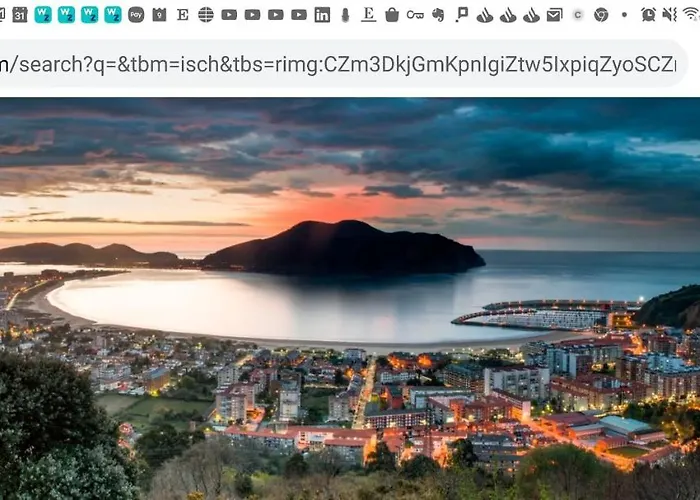Click the search URL address bar

340,64
